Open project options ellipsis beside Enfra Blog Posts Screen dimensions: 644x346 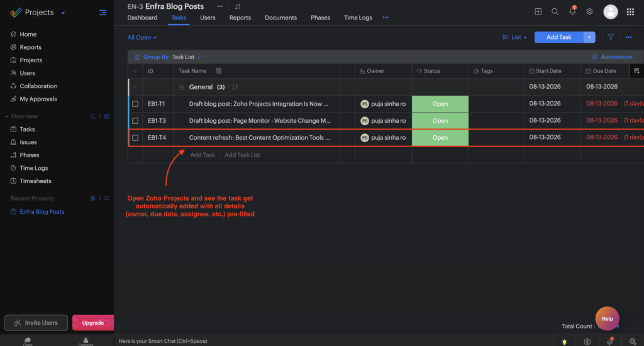[x=219, y=6]
